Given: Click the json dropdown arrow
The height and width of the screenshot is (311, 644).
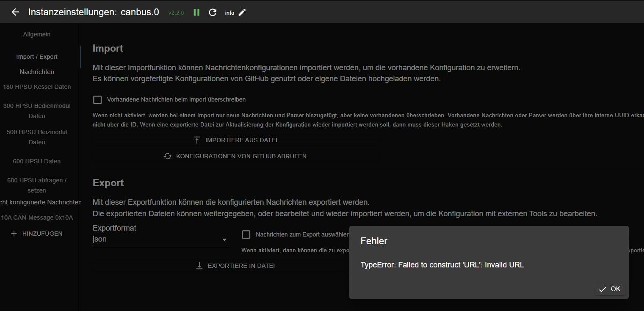Looking at the screenshot, I should tap(224, 240).
